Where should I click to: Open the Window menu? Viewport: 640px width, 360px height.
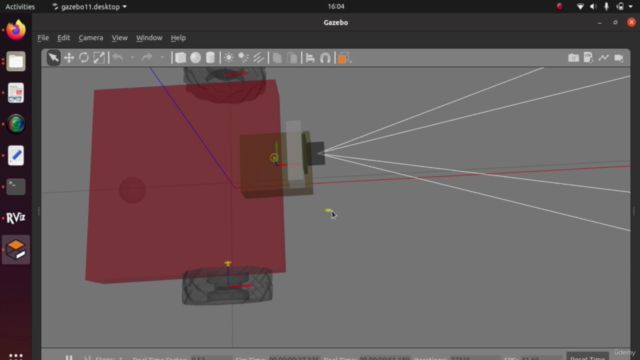[x=149, y=38]
